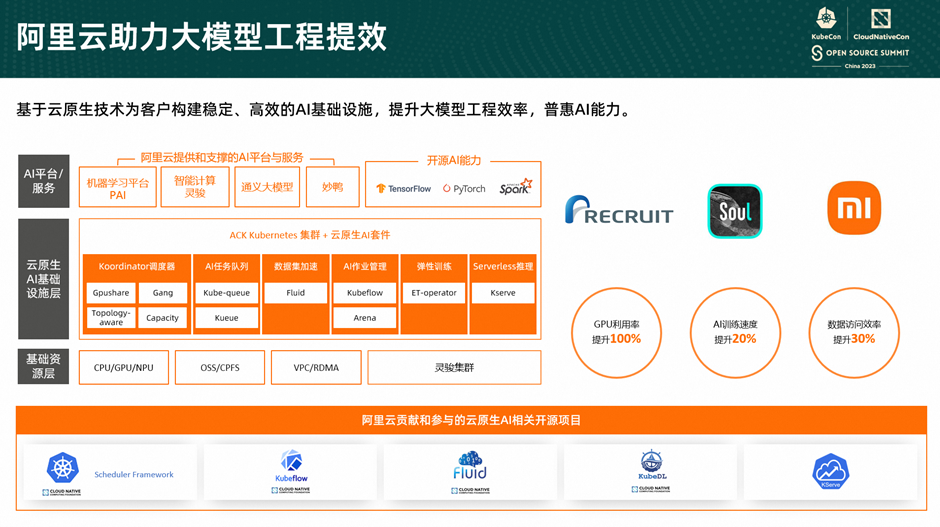
Task: Click the Kueue component box
Action: click(227, 318)
